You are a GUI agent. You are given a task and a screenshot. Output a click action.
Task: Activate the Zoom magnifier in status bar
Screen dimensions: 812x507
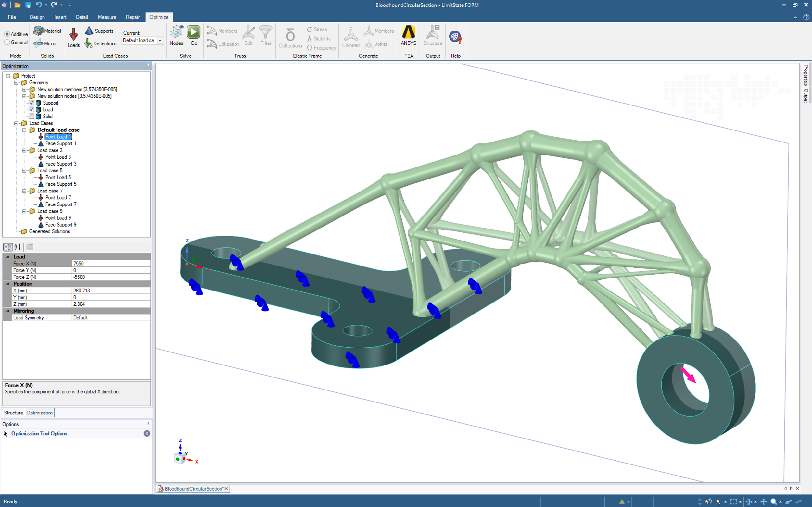coord(773,501)
